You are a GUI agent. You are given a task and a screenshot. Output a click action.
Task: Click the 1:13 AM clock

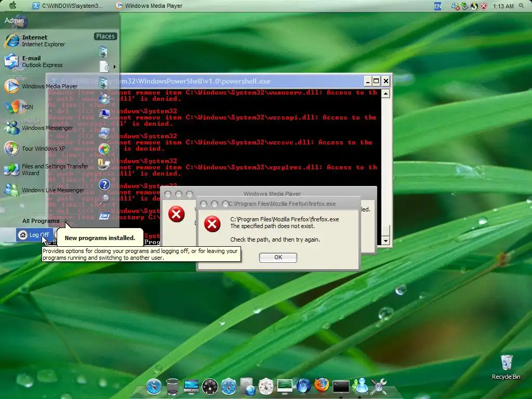[503, 6]
